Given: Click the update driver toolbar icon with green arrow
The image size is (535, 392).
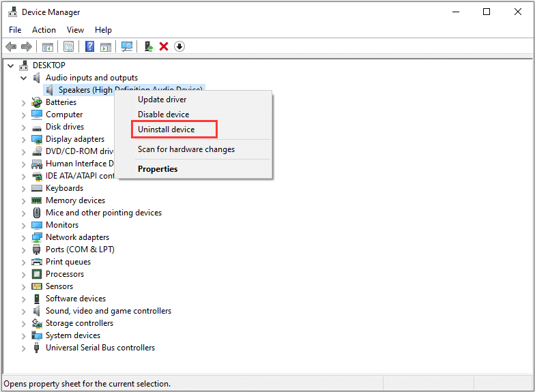Looking at the screenshot, I should [148, 46].
